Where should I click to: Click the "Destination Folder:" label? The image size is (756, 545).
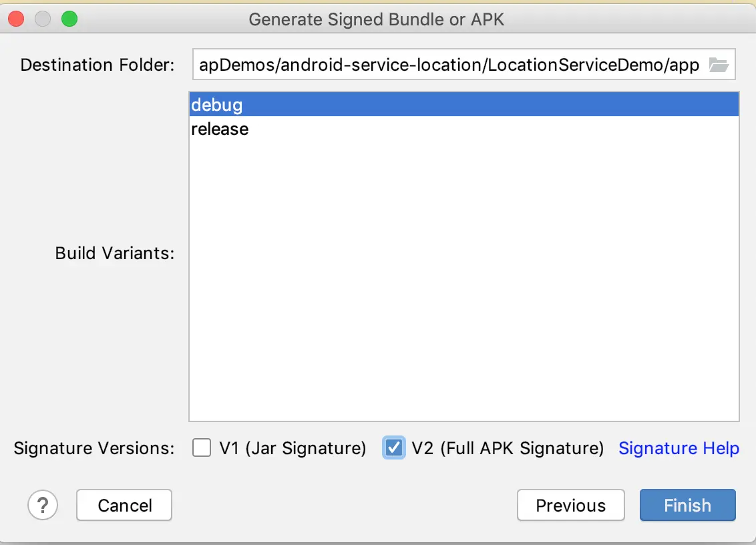tap(98, 65)
